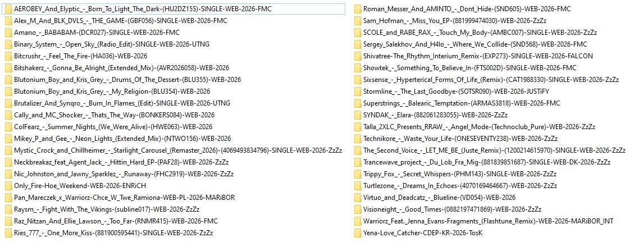Select the Trancewave_project Du_Lob_Fra_Mig folder name
The height and width of the screenshot is (247, 644).
click(487, 162)
